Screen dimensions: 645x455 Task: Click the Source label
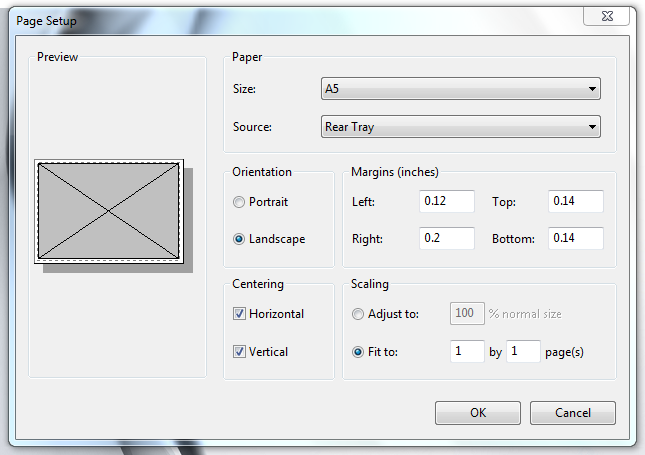pos(252,127)
